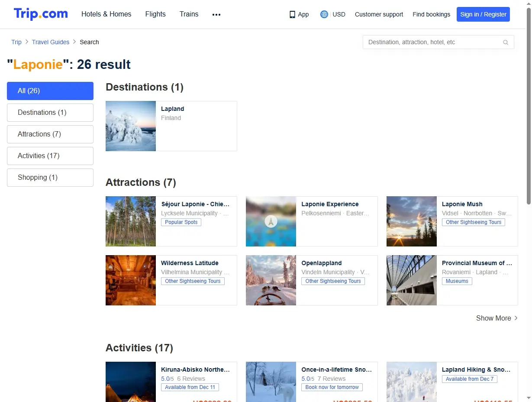The width and height of the screenshot is (532, 402).
Task: Change currency via USD selector
Action: tap(339, 14)
